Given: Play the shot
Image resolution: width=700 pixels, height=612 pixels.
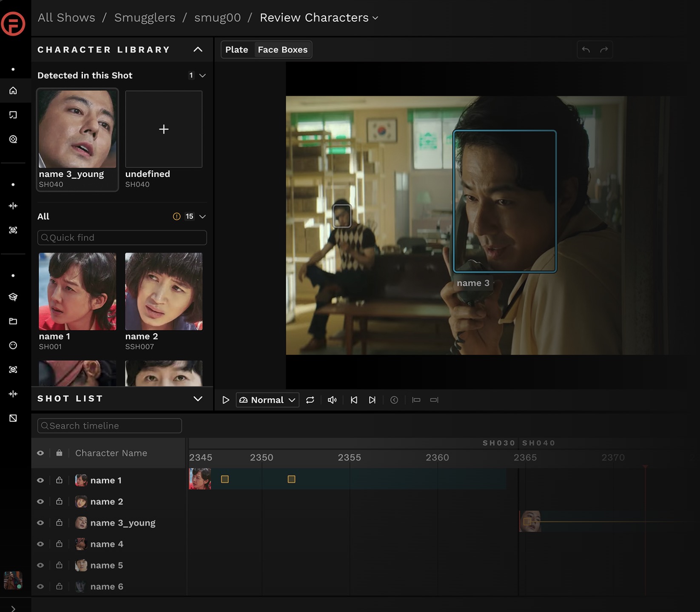Looking at the screenshot, I should [226, 400].
